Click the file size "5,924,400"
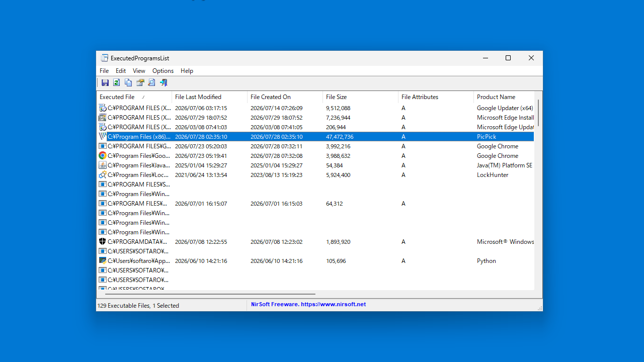644x362 pixels. (x=338, y=175)
